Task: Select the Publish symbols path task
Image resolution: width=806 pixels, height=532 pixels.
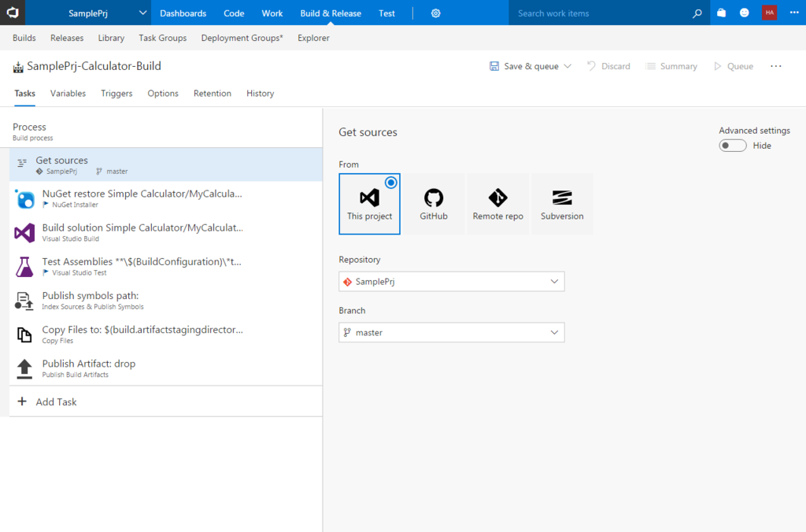Action: 166,301
